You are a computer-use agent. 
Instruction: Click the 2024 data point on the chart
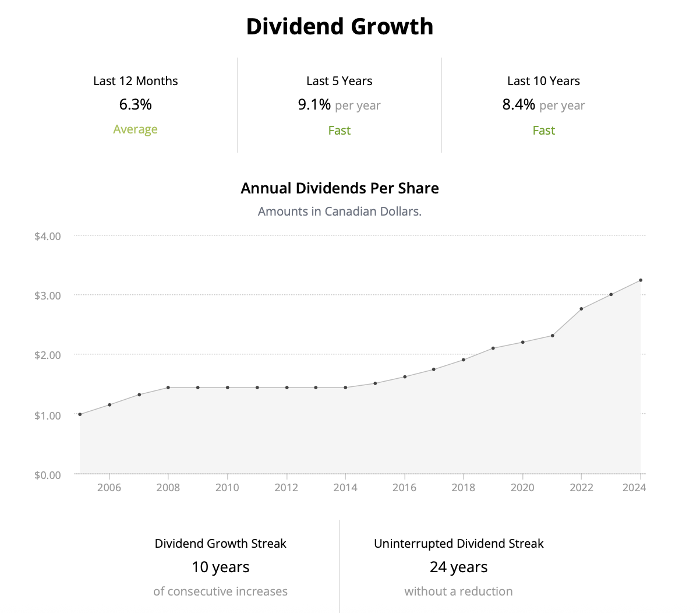[x=641, y=280]
